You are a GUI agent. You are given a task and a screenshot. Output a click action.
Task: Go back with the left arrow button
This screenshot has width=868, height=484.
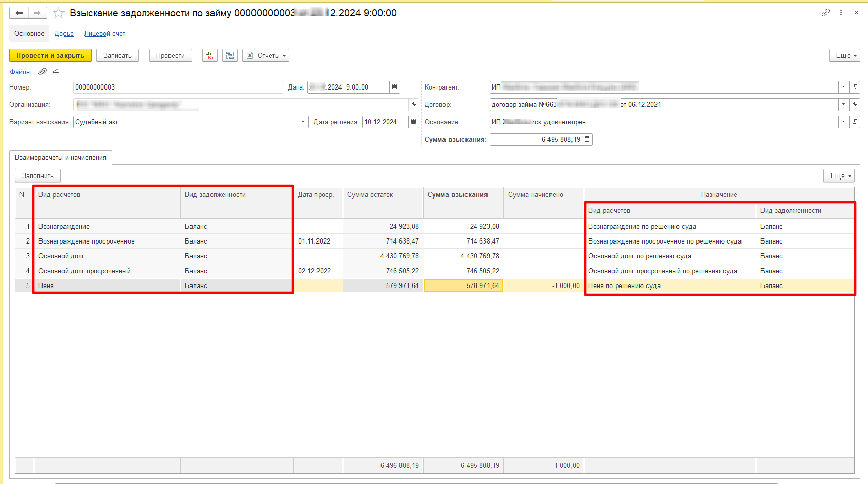[x=19, y=13]
